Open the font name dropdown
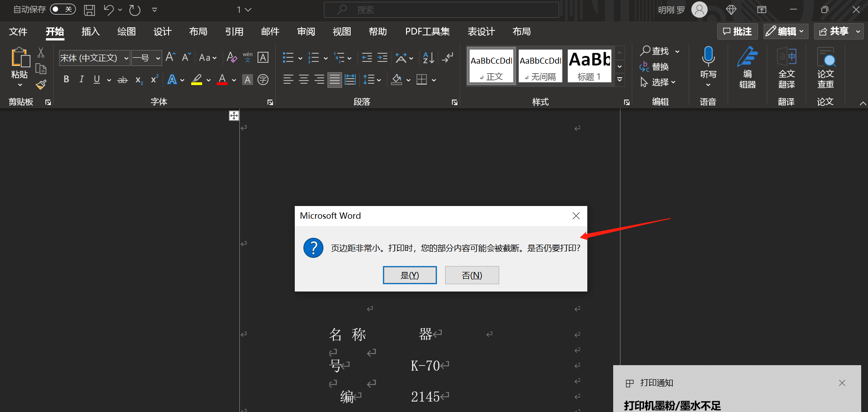 pyautogui.click(x=126, y=58)
